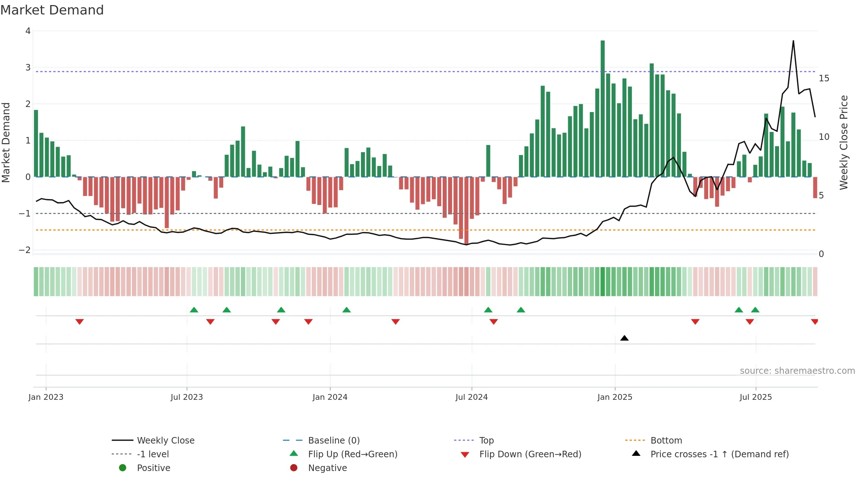Click the green Flip Up triangle in legend
Viewport: 868px width, 488px height.
click(x=294, y=453)
